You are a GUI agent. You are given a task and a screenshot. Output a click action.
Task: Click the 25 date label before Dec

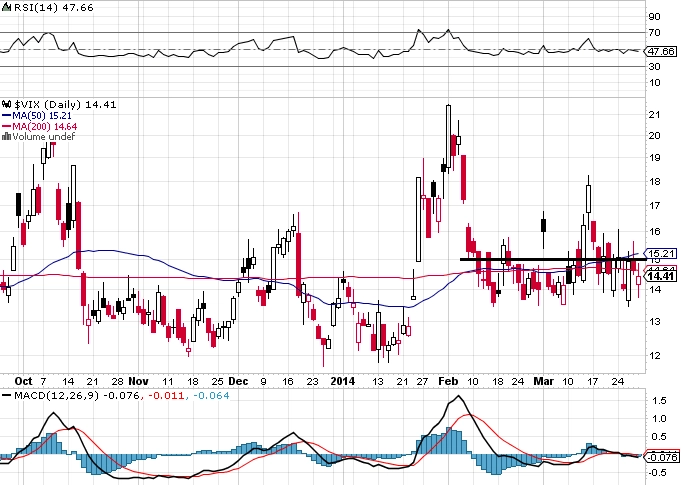pos(217,381)
